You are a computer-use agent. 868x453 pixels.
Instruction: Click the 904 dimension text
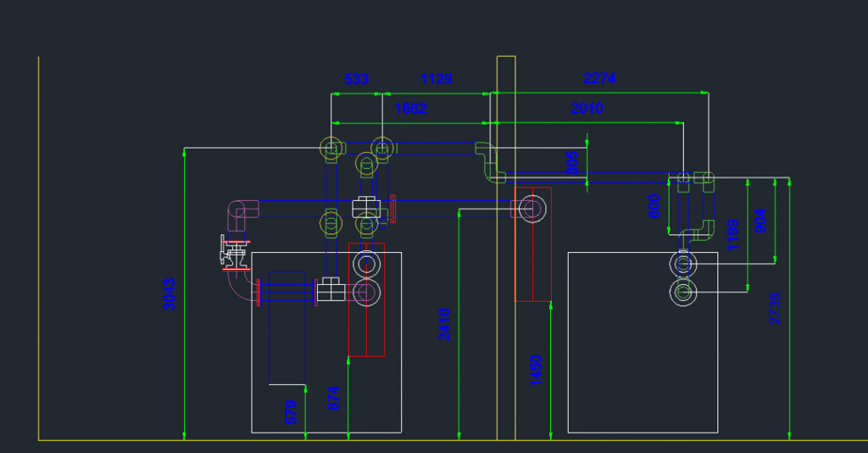coord(760,221)
